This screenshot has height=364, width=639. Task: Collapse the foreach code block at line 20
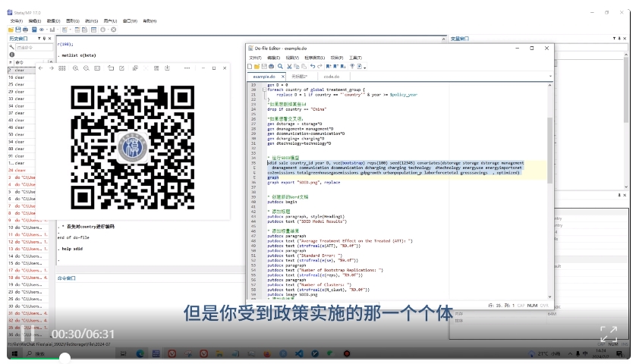(x=264, y=89)
